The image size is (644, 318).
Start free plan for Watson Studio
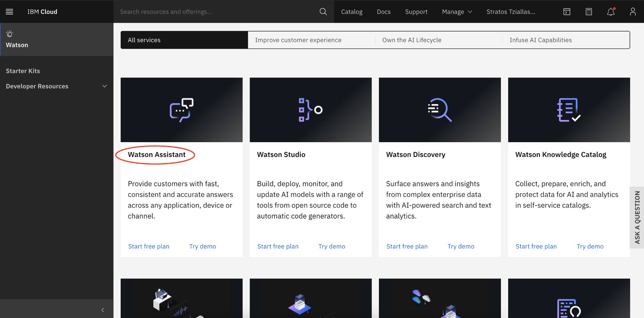278,246
